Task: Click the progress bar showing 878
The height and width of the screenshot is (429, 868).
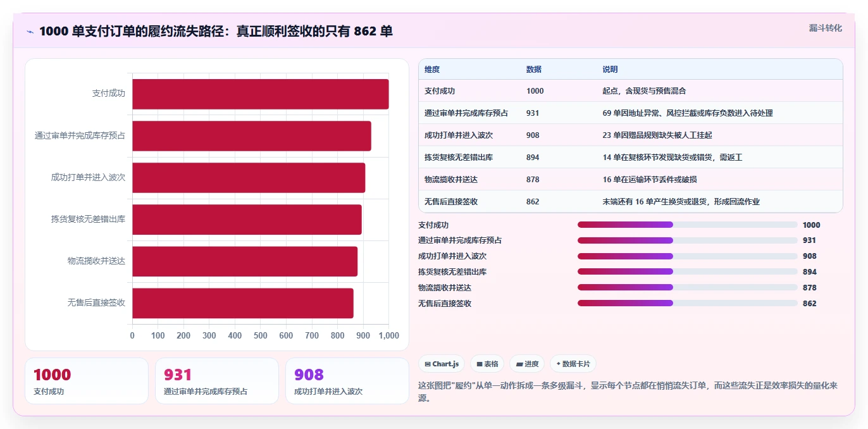Action: tap(688, 287)
